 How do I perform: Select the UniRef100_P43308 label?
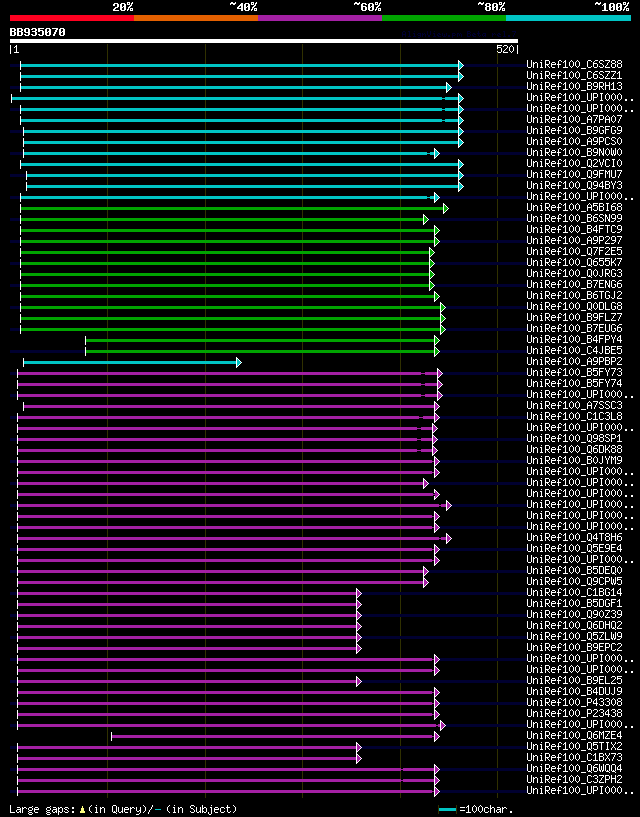click(x=574, y=702)
